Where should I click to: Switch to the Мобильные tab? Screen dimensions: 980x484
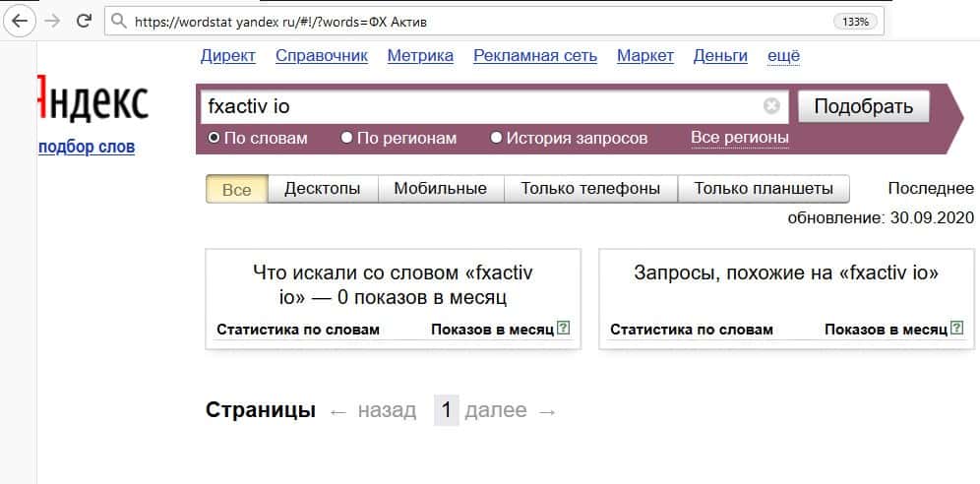[x=441, y=189]
